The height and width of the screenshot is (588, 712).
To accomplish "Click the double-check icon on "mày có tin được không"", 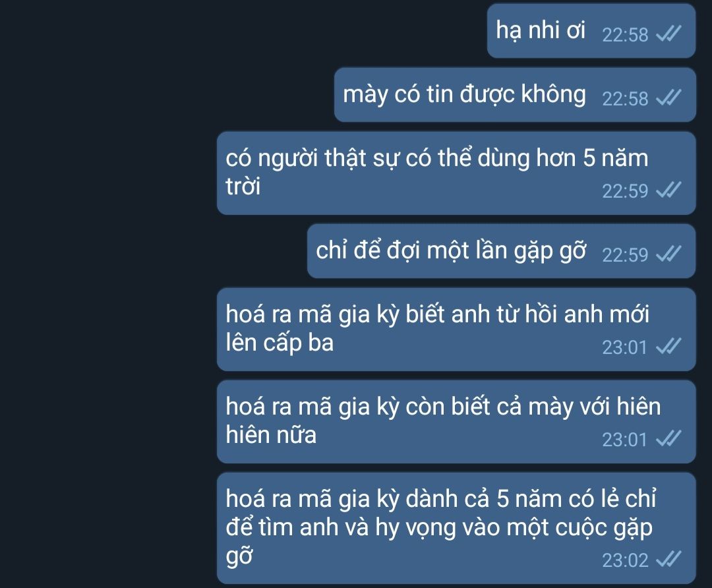I will point(669,97).
